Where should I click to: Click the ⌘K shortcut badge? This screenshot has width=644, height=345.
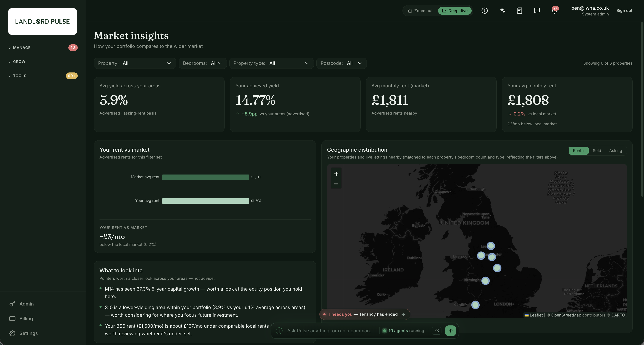click(x=436, y=330)
